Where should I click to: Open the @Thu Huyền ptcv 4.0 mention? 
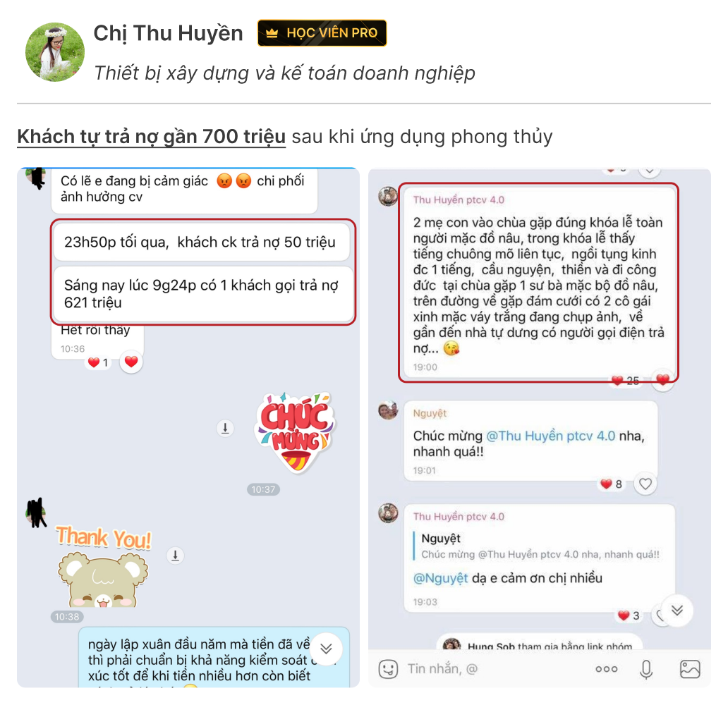pos(550,436)
